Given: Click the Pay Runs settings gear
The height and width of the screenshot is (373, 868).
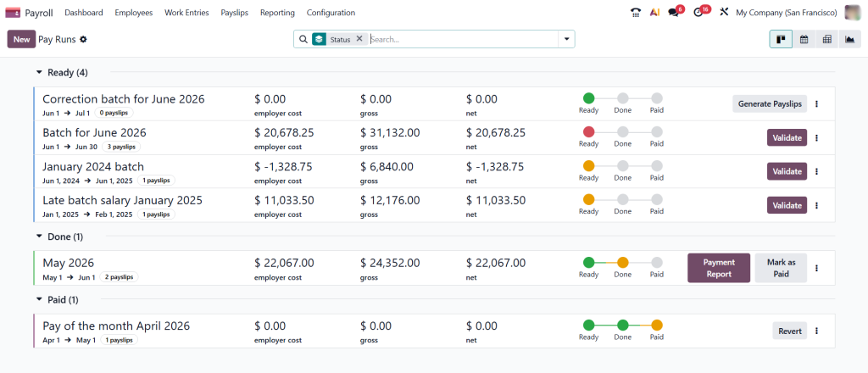Looking at the screenshot, I should [x=84, y=39].
